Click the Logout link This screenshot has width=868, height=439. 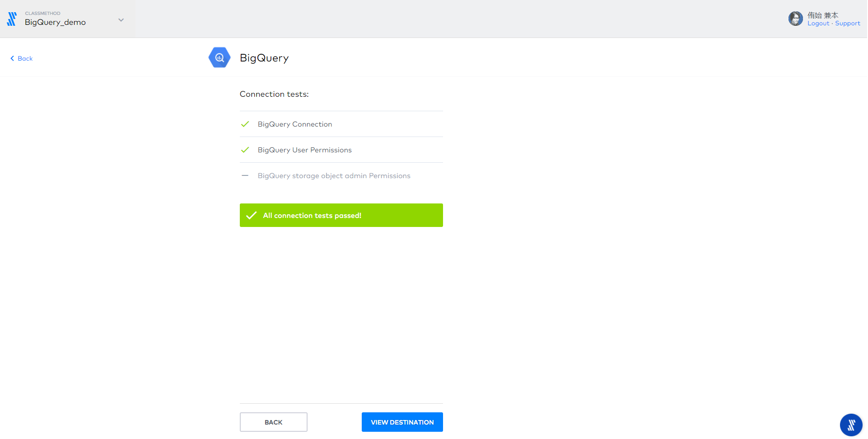pyautogui.click(x=817, y=23)
